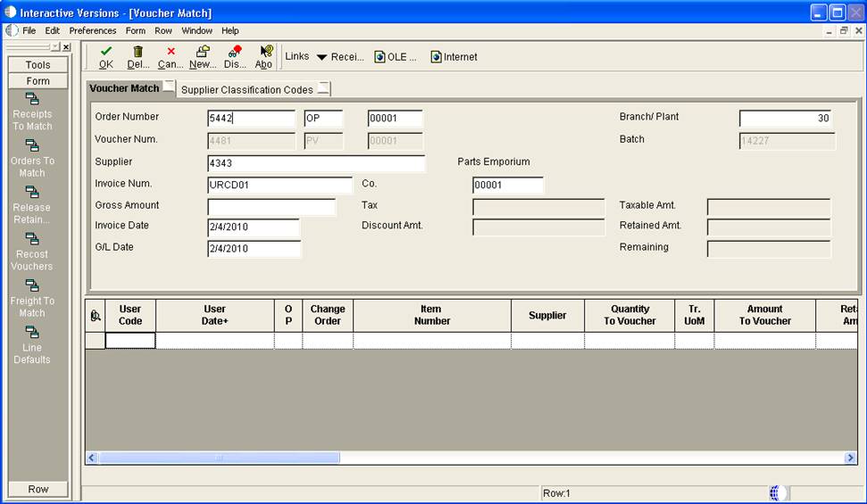
Task: Click the User Code grid cell
Action: click(130, 341)
